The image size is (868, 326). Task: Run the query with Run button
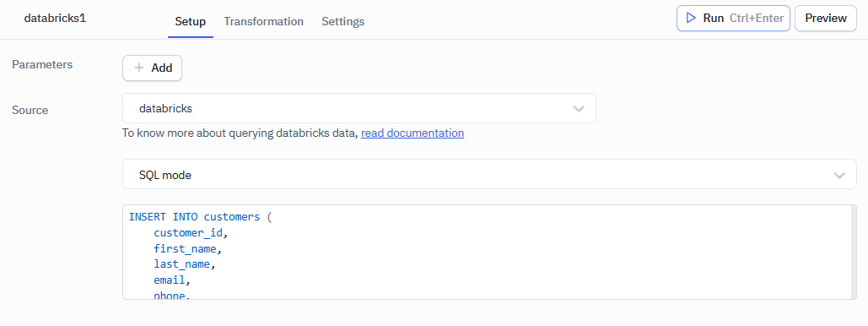tap(733, 19)
